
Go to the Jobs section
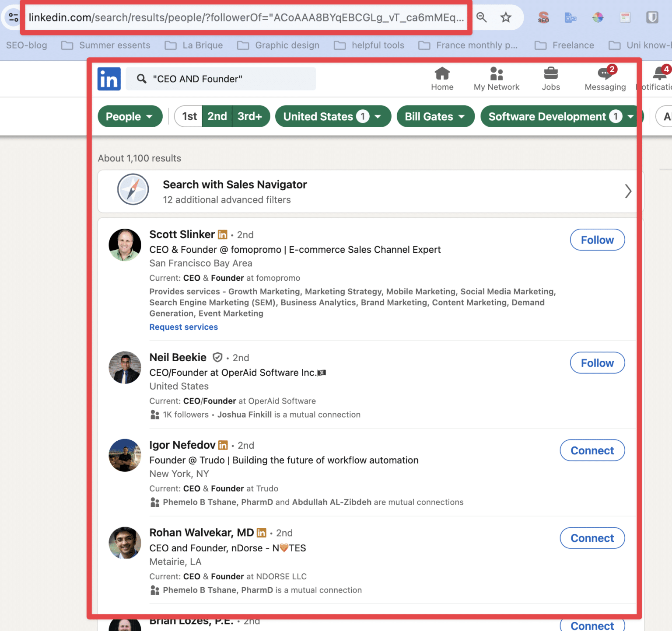551,79
